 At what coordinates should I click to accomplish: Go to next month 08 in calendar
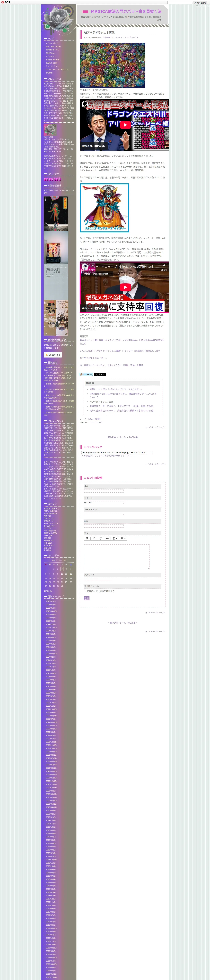(x=64, y=560)
